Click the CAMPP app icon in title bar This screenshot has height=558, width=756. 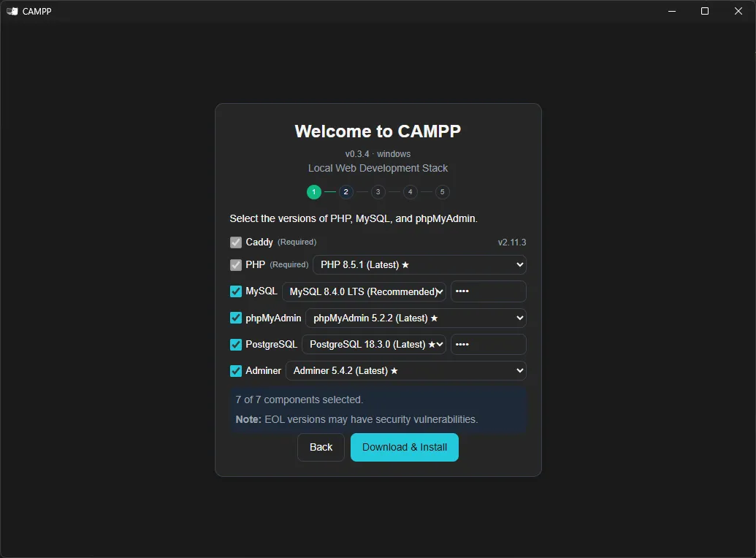(12, 11)
